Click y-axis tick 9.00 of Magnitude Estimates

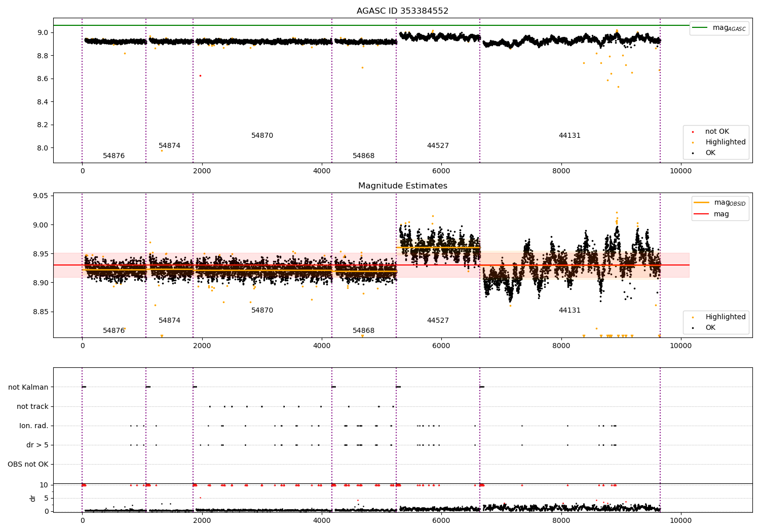(41, 225)
